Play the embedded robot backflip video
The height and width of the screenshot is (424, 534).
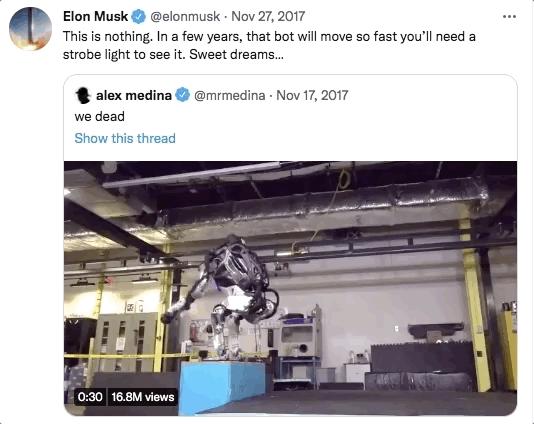coord(290,288)
